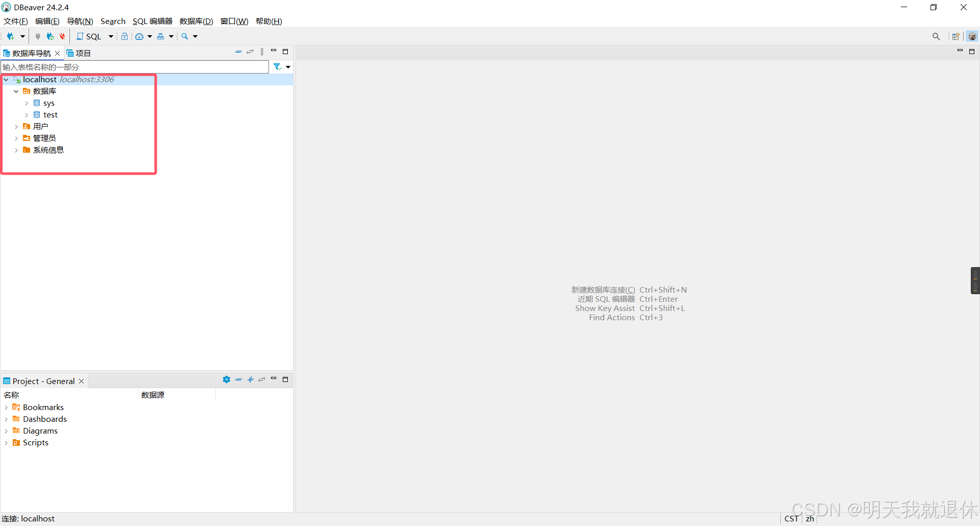This screenshot has width=980, height=526.
Task: Expand the 用户 folder
Action: 16,127
